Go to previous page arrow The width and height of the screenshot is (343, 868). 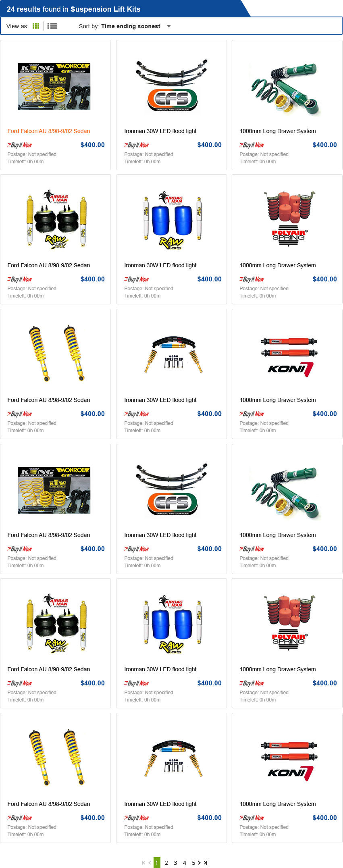[x=150, y=863]
